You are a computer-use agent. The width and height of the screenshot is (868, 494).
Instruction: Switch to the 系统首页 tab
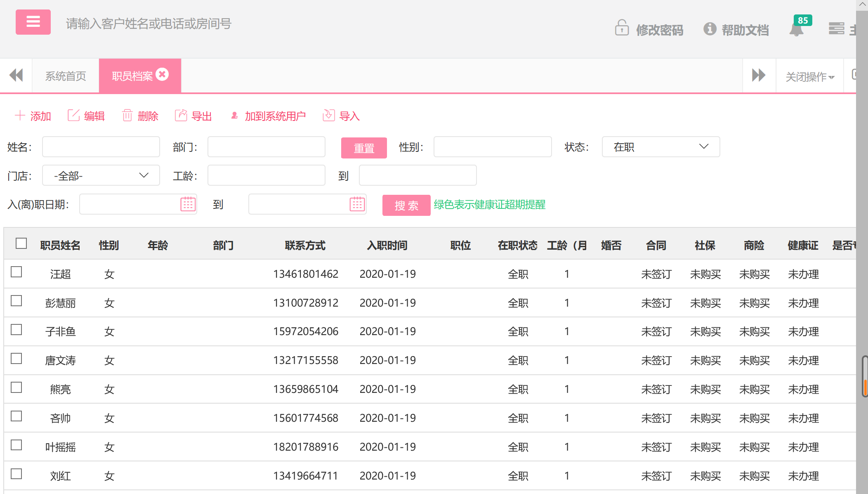(x=65, y=76)
